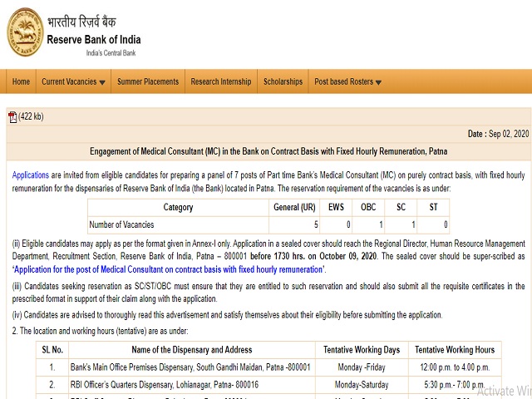Click the Reserve Bank of India emblem logo
Screen dimensions: 532x399
tap(26, 32)
